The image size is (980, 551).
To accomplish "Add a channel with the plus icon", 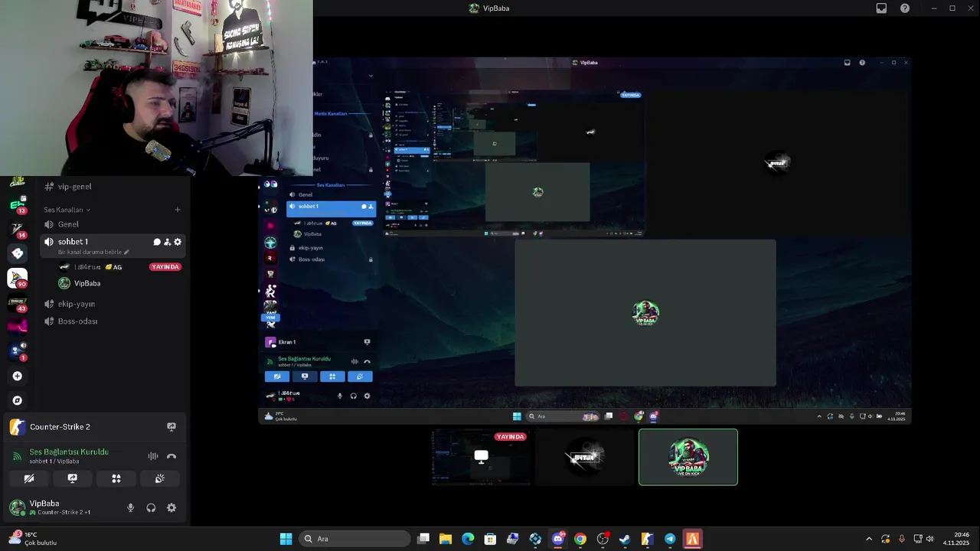I will [178, 210].
